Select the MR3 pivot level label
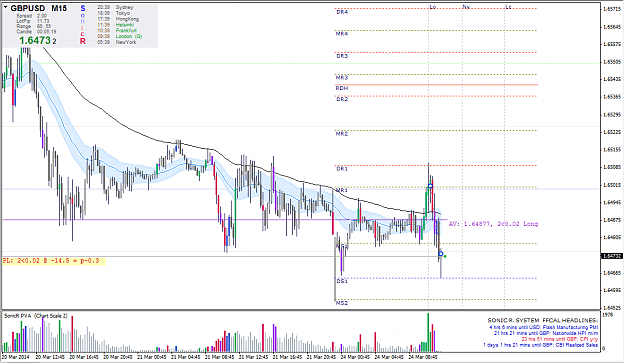625x363 pixels. [342, 78]
